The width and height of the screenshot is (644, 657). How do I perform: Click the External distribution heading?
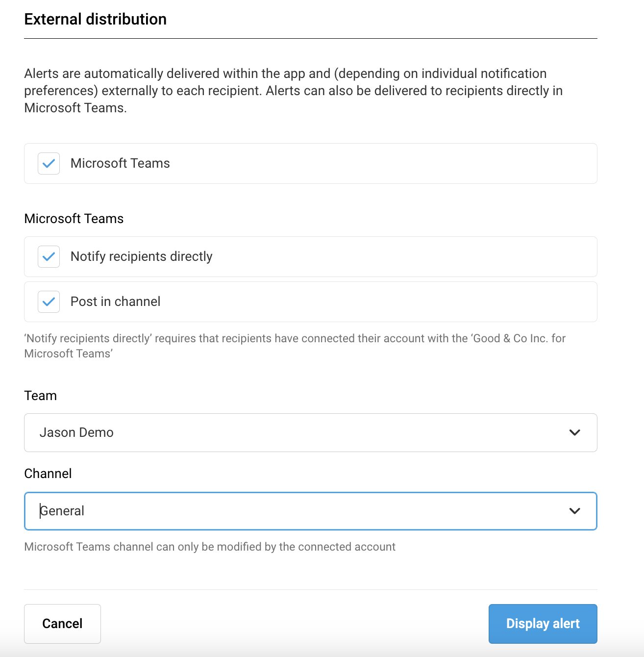click(96, 19)
